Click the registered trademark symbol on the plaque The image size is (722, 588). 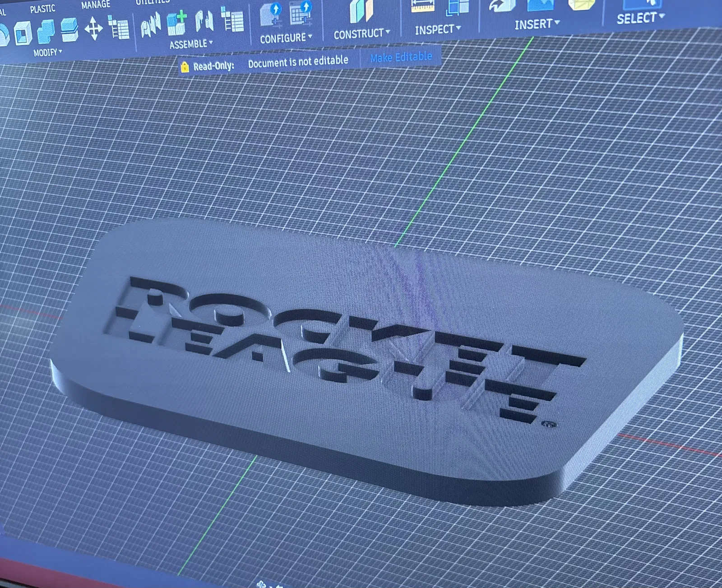coord(549,424)
